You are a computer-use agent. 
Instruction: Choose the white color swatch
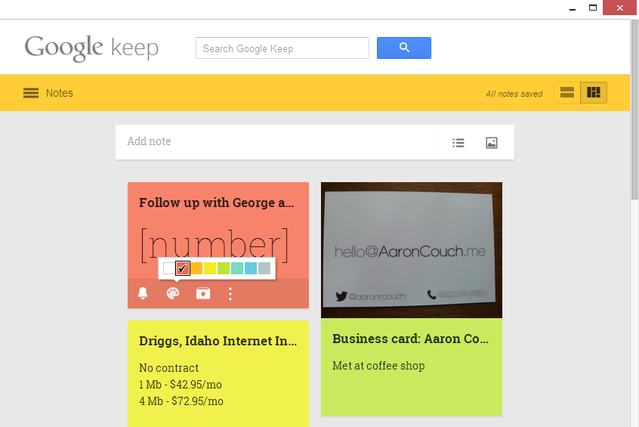click(x=169, y=268)
